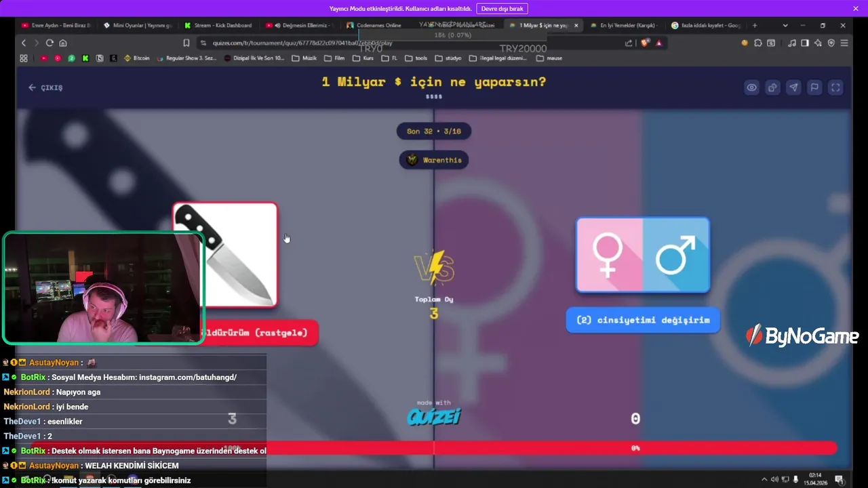Expand the FL bookmarks folder
Image resolution: width=868 pixels, height=488 pixels.
pyautogui.click(x=389, y=58)
